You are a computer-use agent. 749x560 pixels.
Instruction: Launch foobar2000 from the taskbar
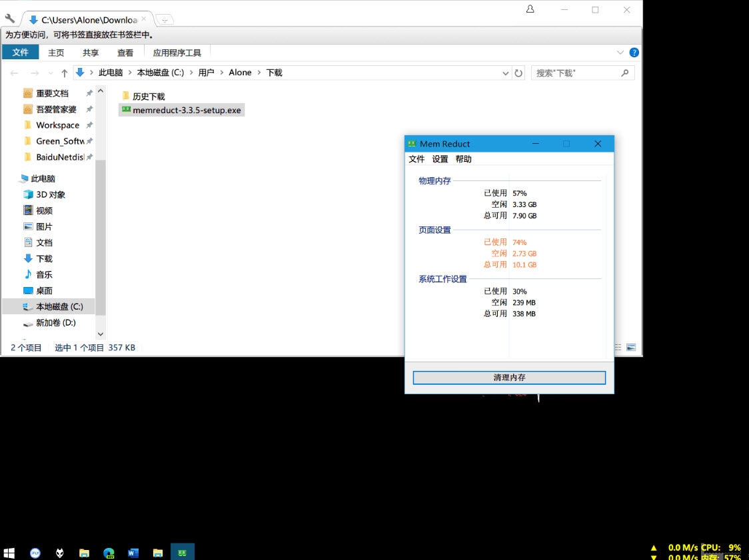[59, 551]
